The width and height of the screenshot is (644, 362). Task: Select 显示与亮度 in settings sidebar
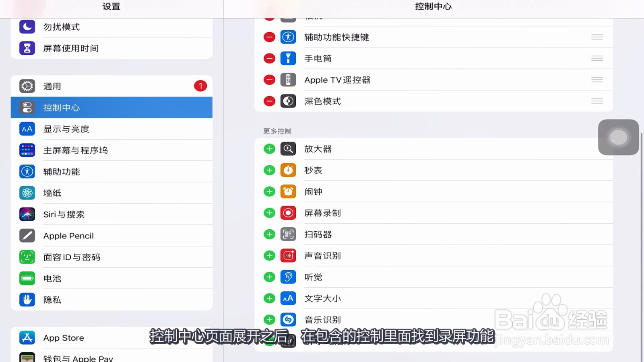click(111, 129)
